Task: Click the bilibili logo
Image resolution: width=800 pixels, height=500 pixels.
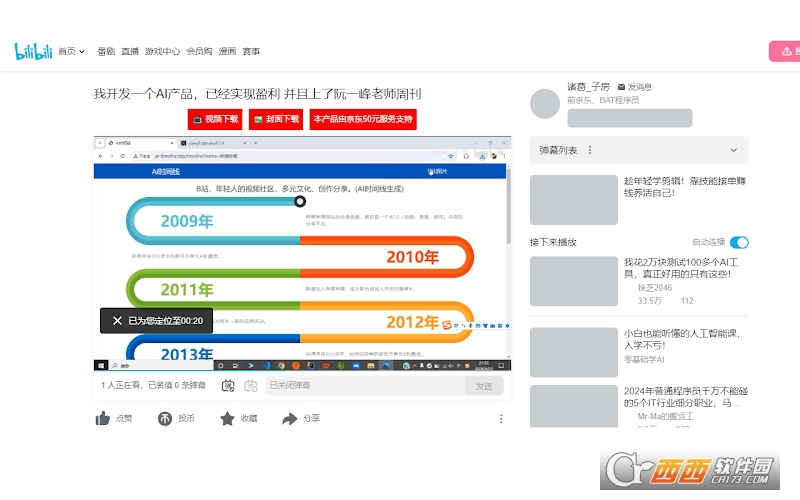Action: coord(33,51)
